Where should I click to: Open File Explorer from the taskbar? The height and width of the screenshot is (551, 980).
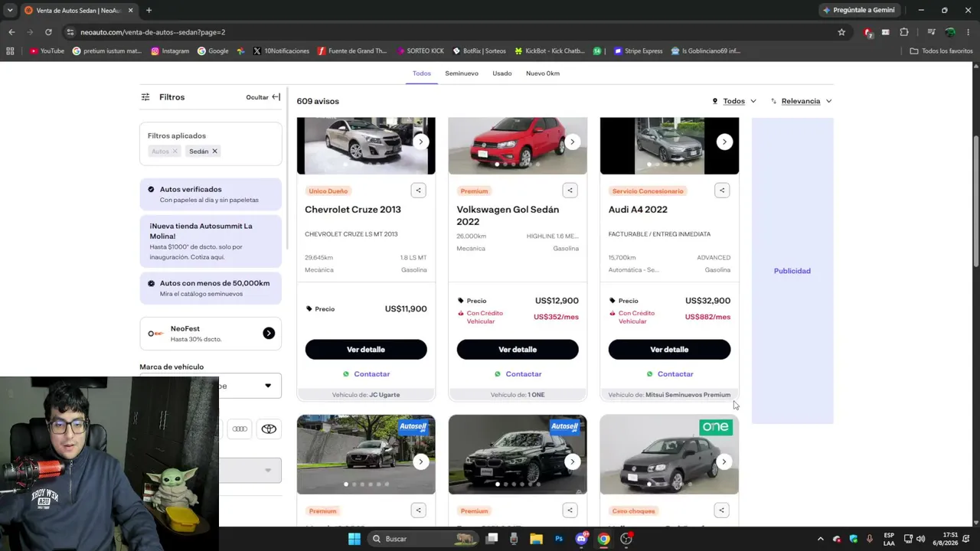pos(536,539)
